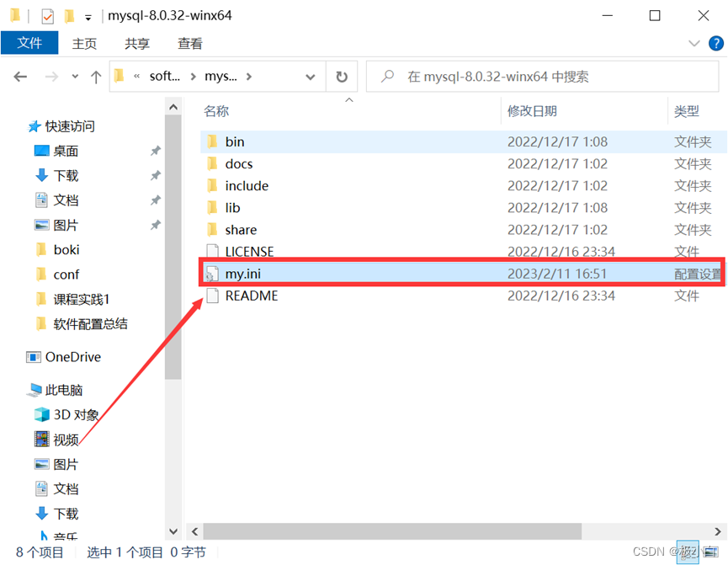Image resolution: width=728 pixels, height=565 pixels.
Task: Go back with the left arrow
Action: tap(20, 77)
